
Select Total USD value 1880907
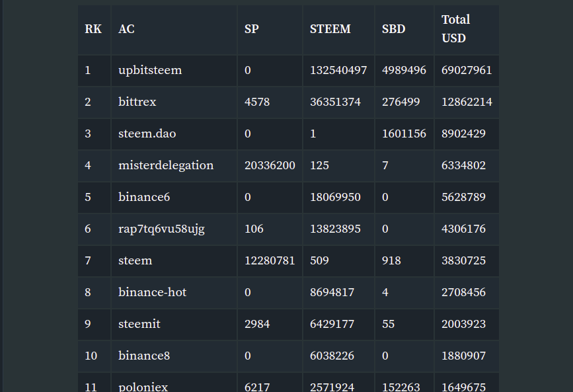coord(463,356)
